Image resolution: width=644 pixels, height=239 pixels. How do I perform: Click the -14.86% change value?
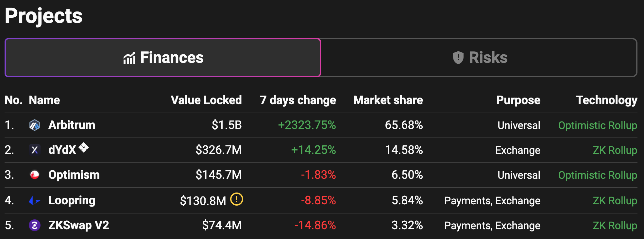coord(315,225)
